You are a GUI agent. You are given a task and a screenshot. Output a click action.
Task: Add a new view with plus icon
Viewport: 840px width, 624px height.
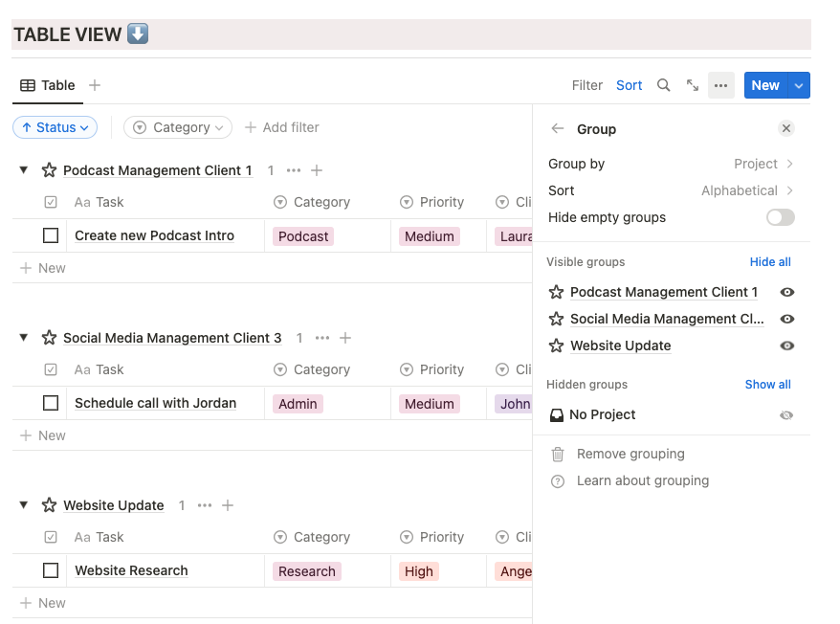pos(95,85)
